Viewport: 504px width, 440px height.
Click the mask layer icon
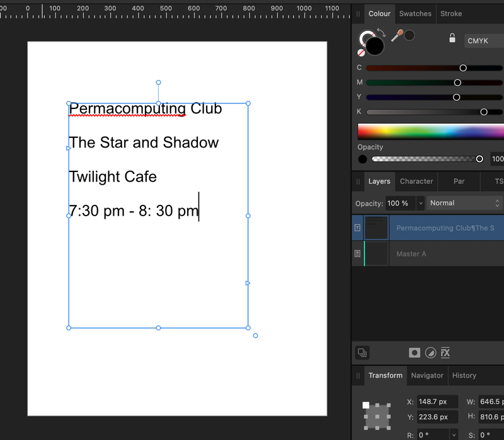[x=414, y=353]
